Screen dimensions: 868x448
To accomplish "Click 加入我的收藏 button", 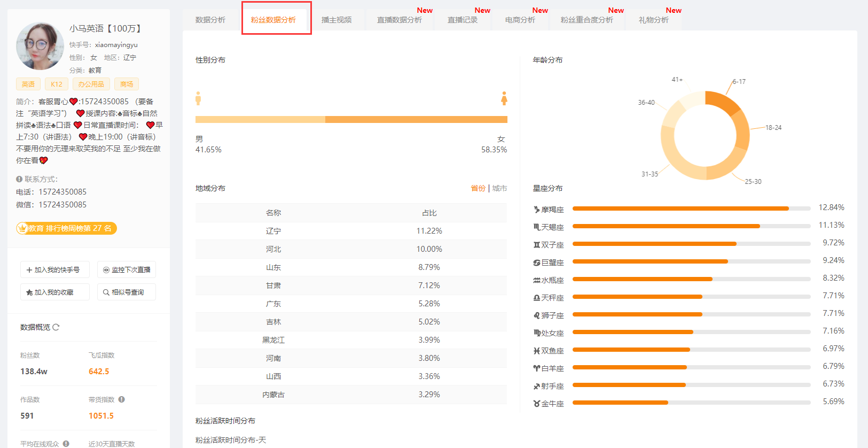I will 55,292.
